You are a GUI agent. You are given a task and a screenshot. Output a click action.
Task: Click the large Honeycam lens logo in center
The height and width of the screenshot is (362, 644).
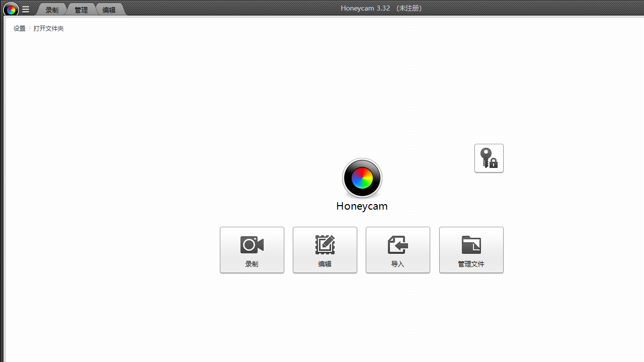[362, 178]
